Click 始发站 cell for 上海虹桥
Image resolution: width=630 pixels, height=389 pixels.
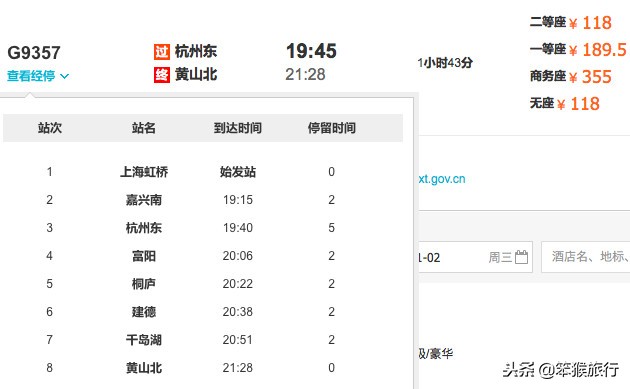click(x=238, y=172)
